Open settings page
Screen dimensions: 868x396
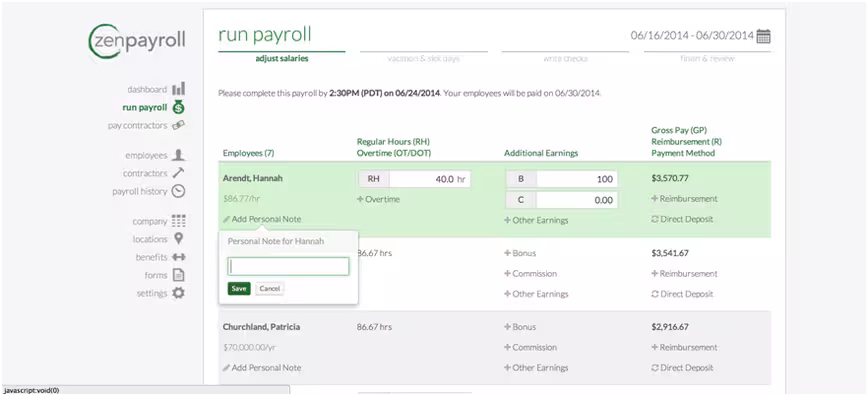click(x=152, y=294)
